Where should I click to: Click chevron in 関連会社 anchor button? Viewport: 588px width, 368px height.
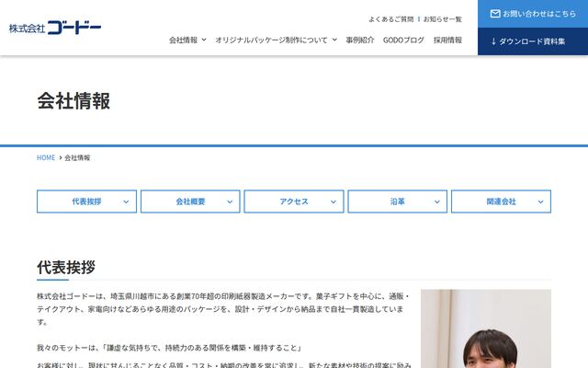point(540,201)
